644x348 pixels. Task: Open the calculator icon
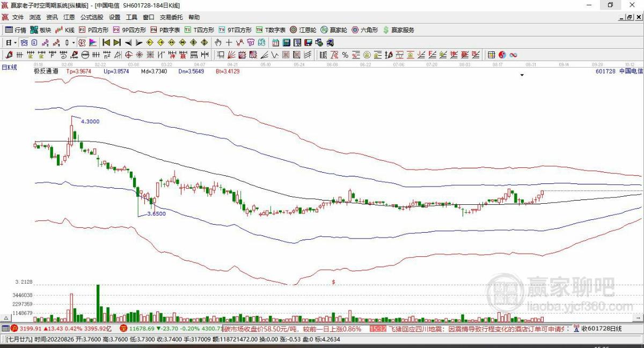coord(286,42)
